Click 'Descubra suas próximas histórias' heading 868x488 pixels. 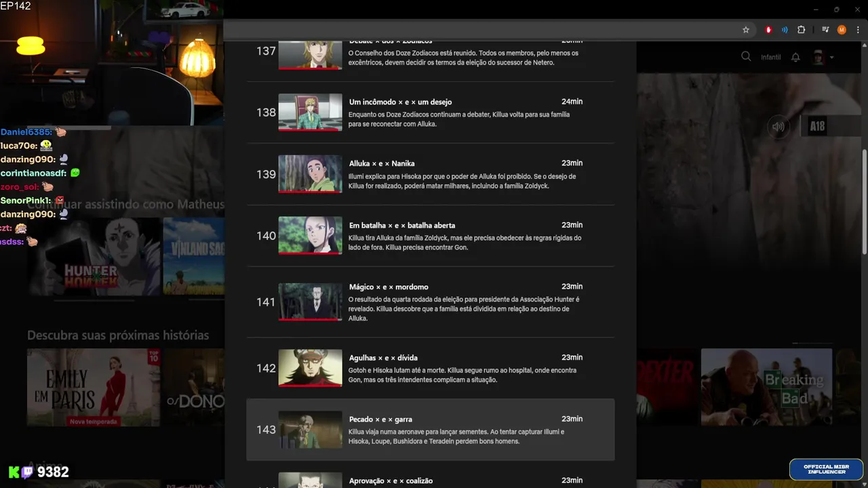point(118,335)
